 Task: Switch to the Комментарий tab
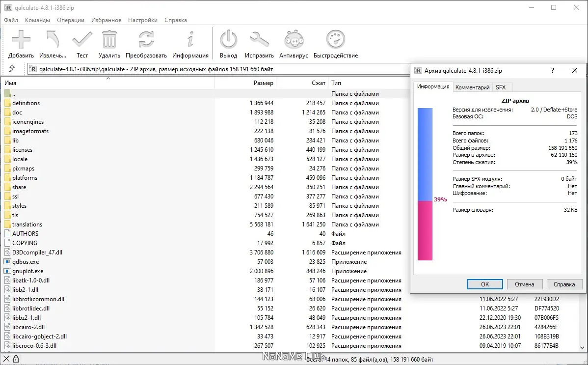click(x=473, y=87)
